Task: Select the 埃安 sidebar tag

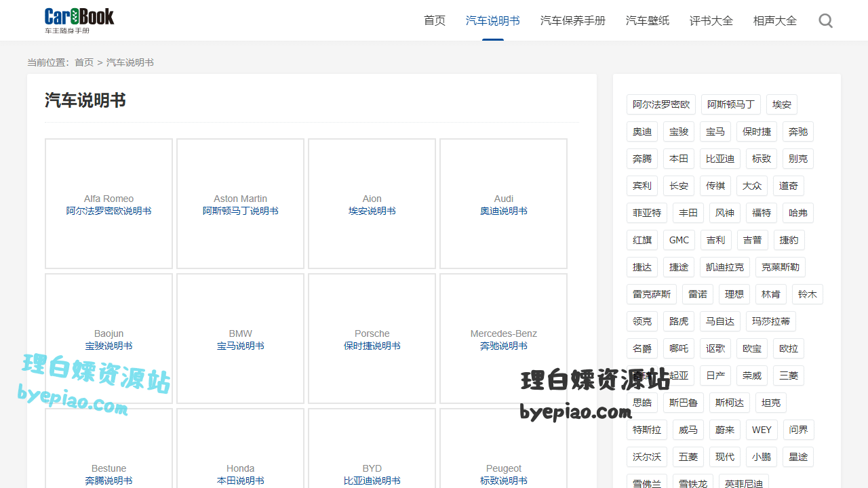Action: (x=782, y=104)
